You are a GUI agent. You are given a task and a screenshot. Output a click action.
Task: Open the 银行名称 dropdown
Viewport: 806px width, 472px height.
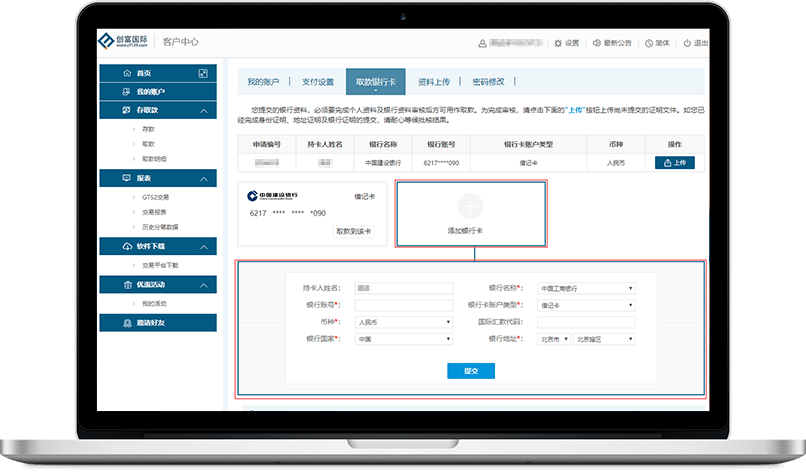tap(586, 288)
